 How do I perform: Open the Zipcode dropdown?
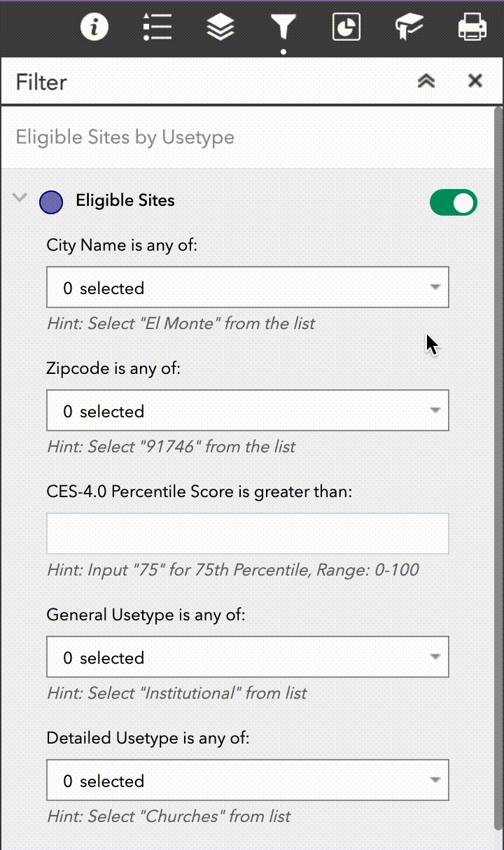tap(247, 410)
